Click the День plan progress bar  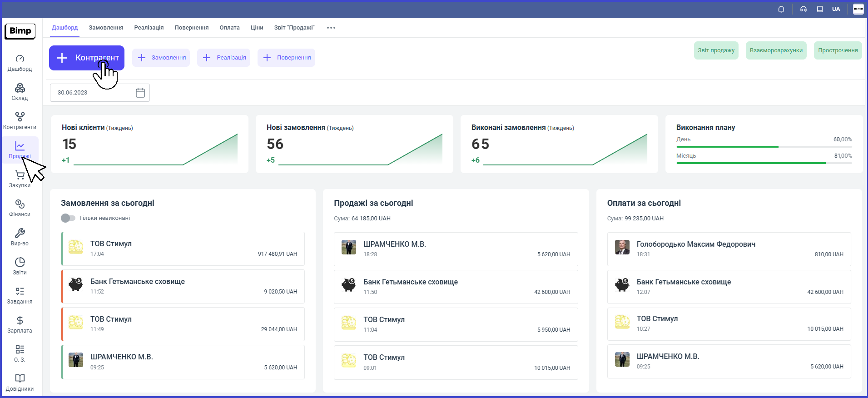click(764, 147)
